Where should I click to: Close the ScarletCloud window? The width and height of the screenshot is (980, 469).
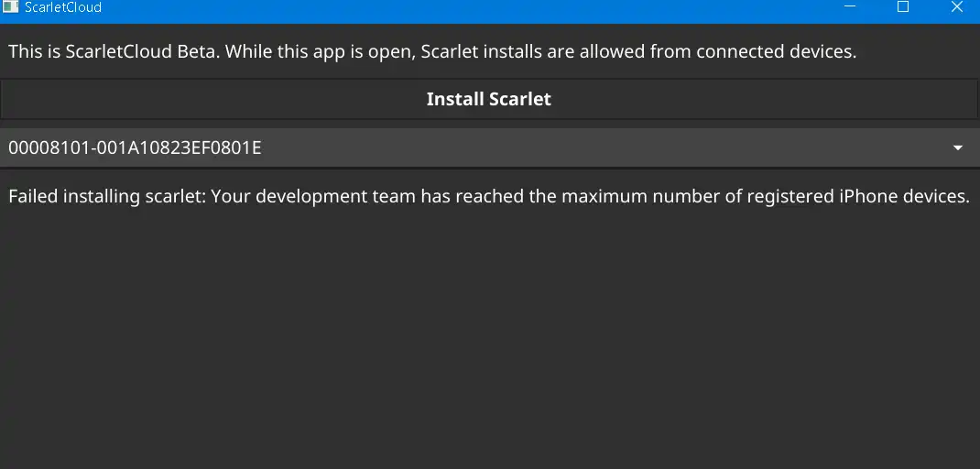pos(956,7)
